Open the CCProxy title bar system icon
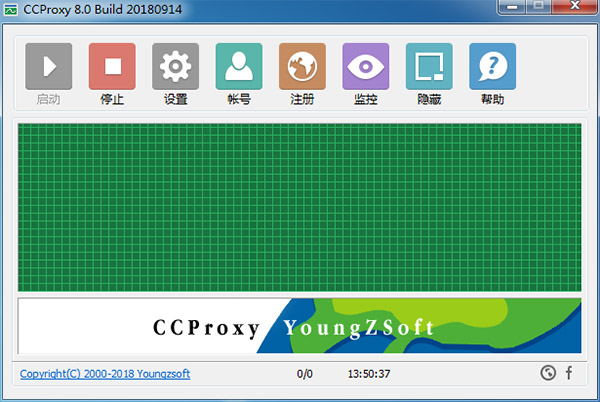Image resolution: width=600 pixels, height=402 pixels. 12,9
